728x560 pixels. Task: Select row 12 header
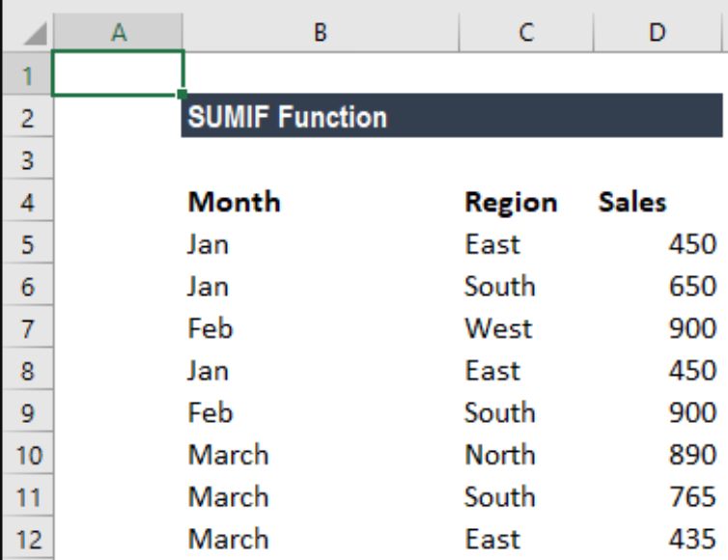(27, 539)
